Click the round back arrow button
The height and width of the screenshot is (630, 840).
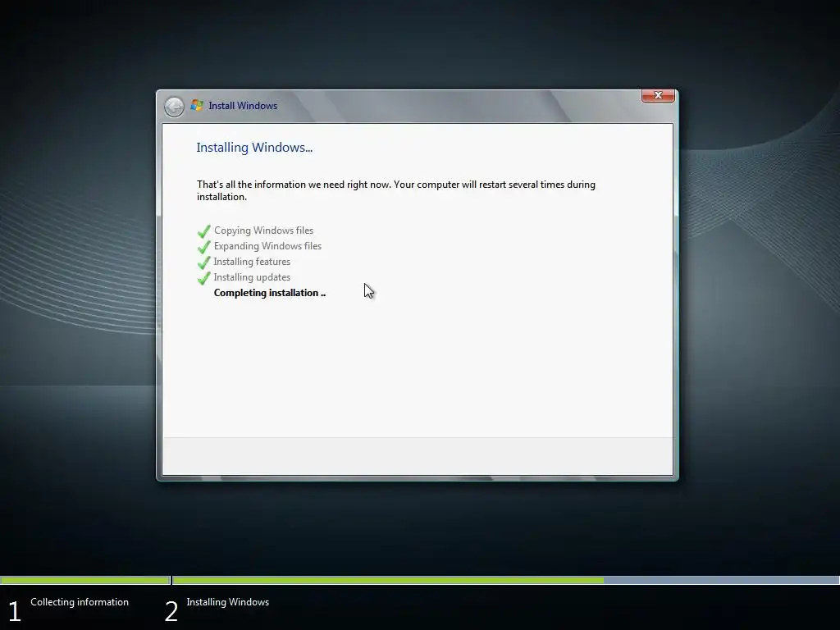[x=174, y=107]
